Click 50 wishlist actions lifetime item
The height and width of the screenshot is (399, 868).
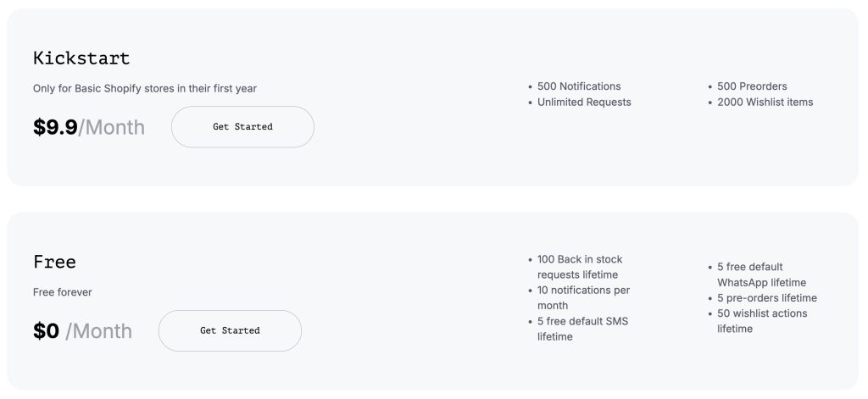761,321
